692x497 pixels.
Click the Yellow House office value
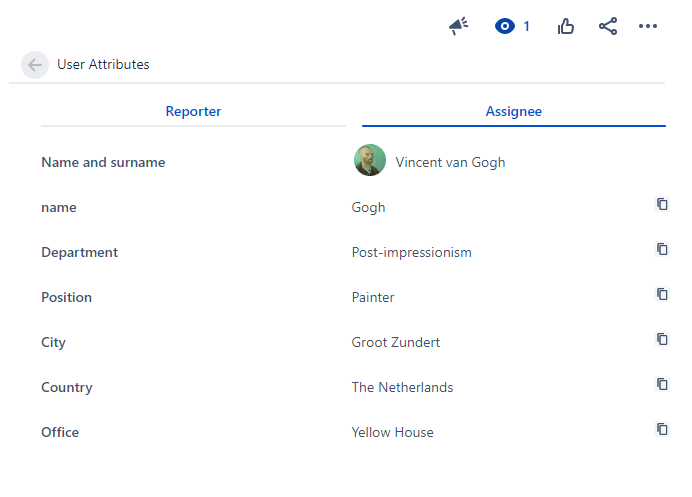point(392,433)
